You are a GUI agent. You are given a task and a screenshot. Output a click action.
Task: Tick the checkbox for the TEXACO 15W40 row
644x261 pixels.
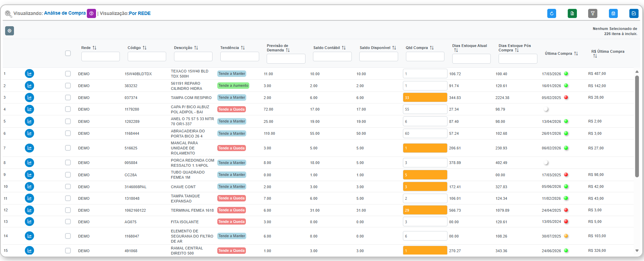pos(68,74)
